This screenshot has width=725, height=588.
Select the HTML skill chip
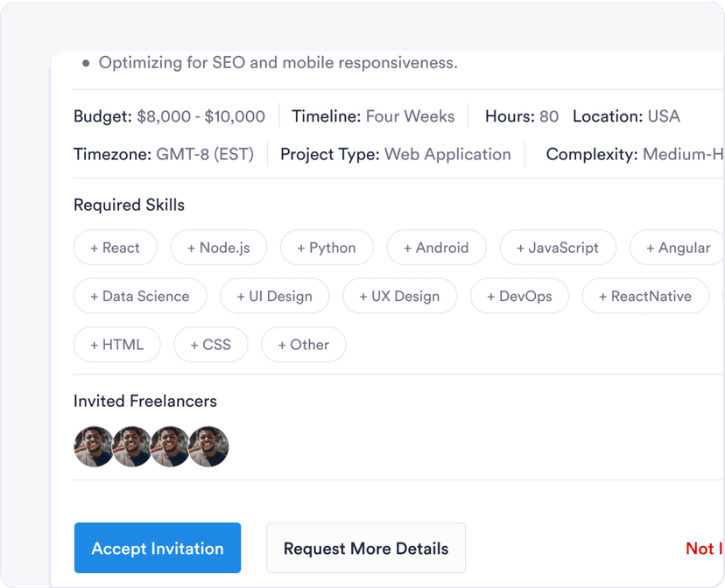[116, 345]
